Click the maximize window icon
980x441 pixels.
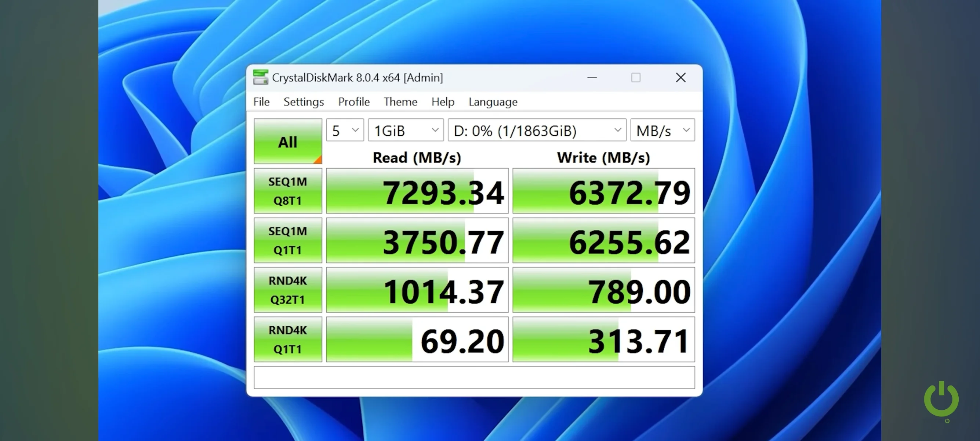pos(636,78)
